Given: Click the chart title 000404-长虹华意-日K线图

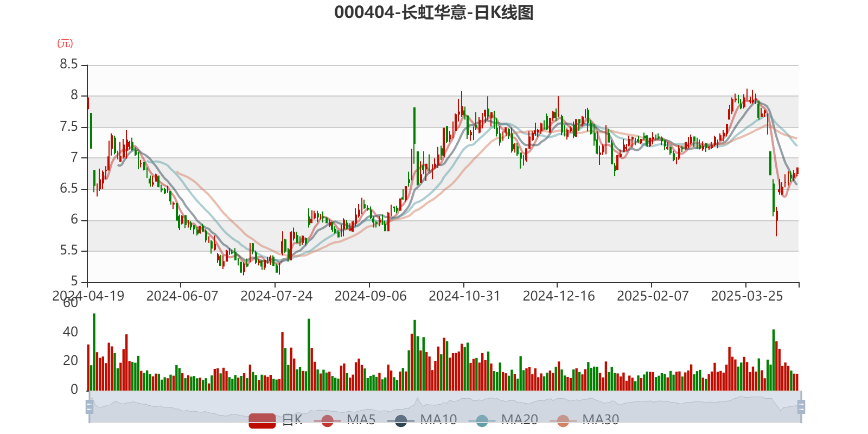Looking at the screenshot, I should [434, 12].
